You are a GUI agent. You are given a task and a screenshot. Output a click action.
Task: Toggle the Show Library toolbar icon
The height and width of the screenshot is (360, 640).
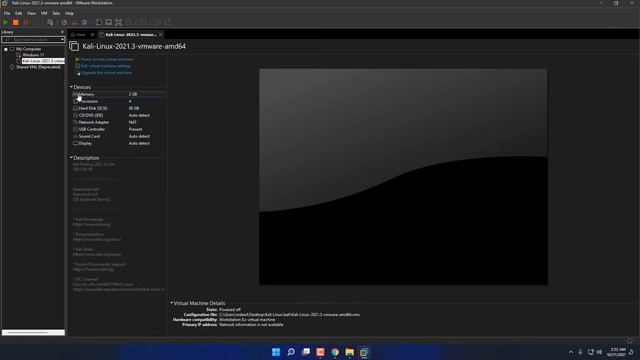pos(99,22)
